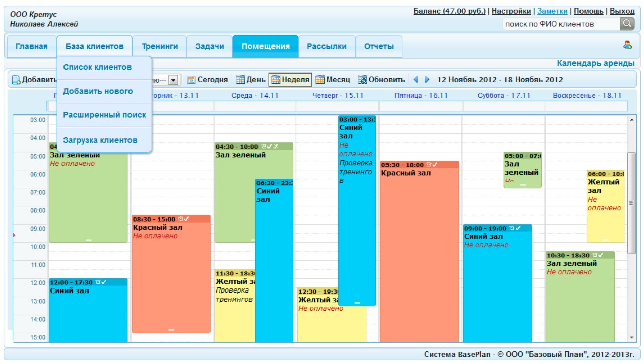This screenshot has height=364, width=644.
Task: Select the 06:30 Синий зал event on Wednesday
Action: coord(274,262)
